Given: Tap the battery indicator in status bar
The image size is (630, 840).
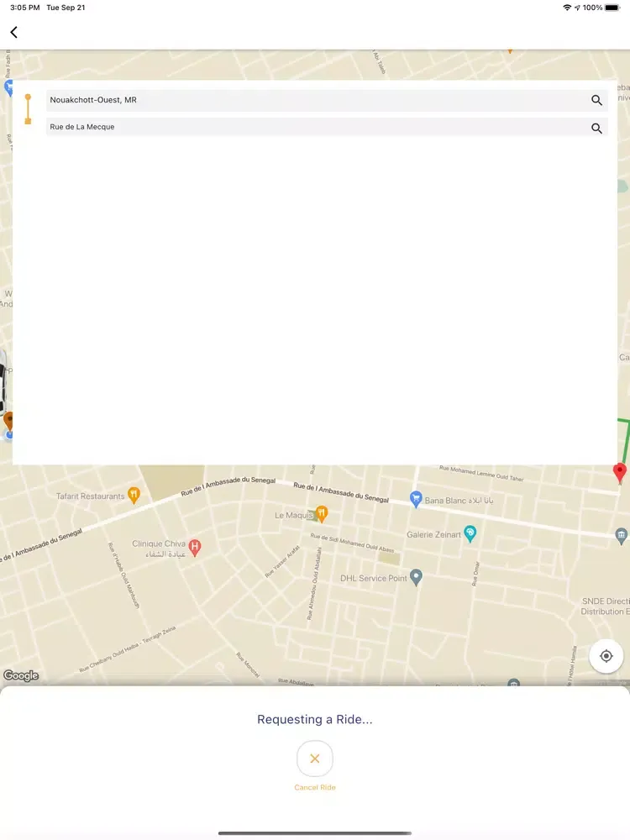Looking at the screenshot, I should 612,8.
